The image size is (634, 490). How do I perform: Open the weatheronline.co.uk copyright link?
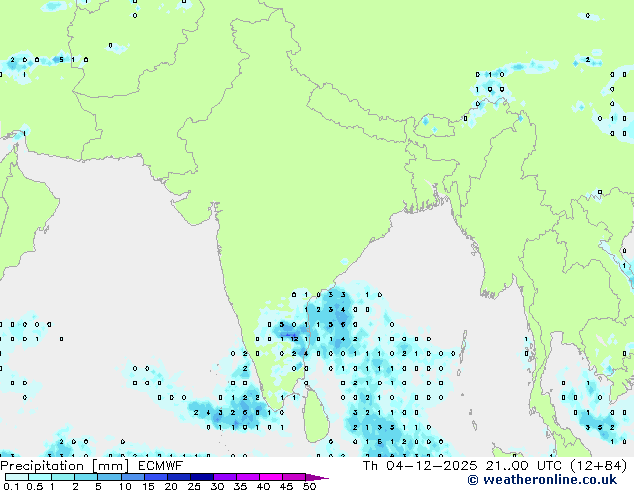click(x=542, y=480)
